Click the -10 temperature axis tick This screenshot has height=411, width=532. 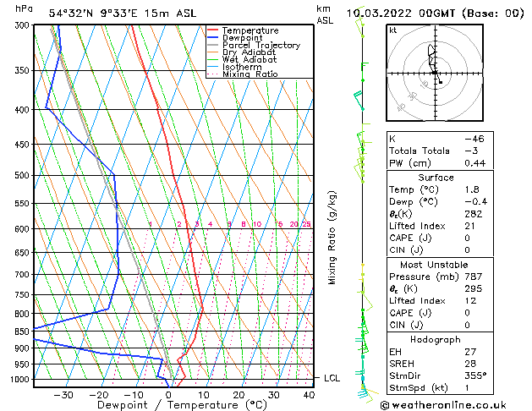134,395
